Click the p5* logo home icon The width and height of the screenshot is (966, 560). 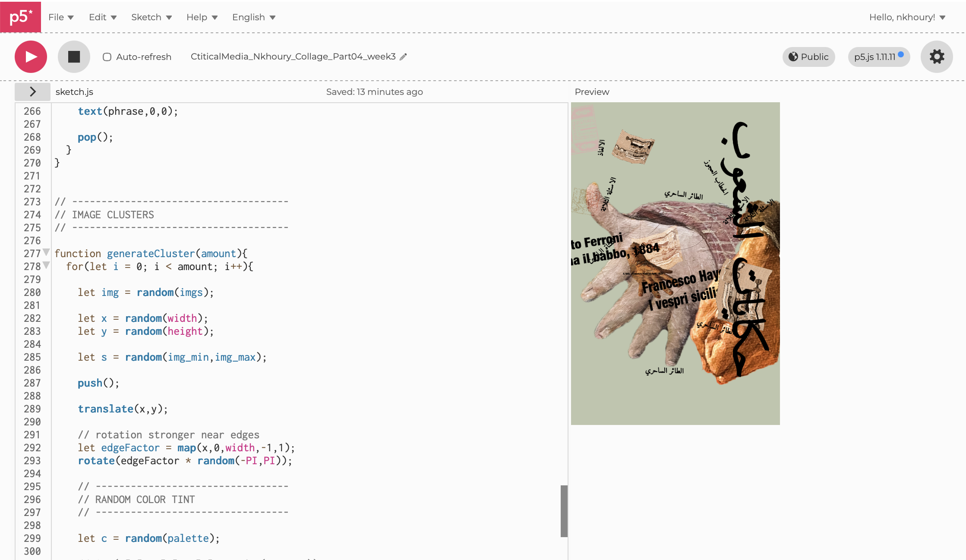[20, 17]
